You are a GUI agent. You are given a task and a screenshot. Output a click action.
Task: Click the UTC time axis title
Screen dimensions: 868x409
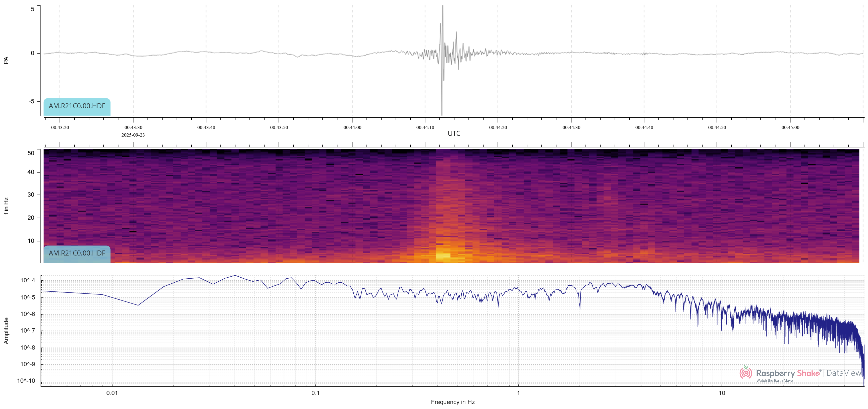pos(454,133)
